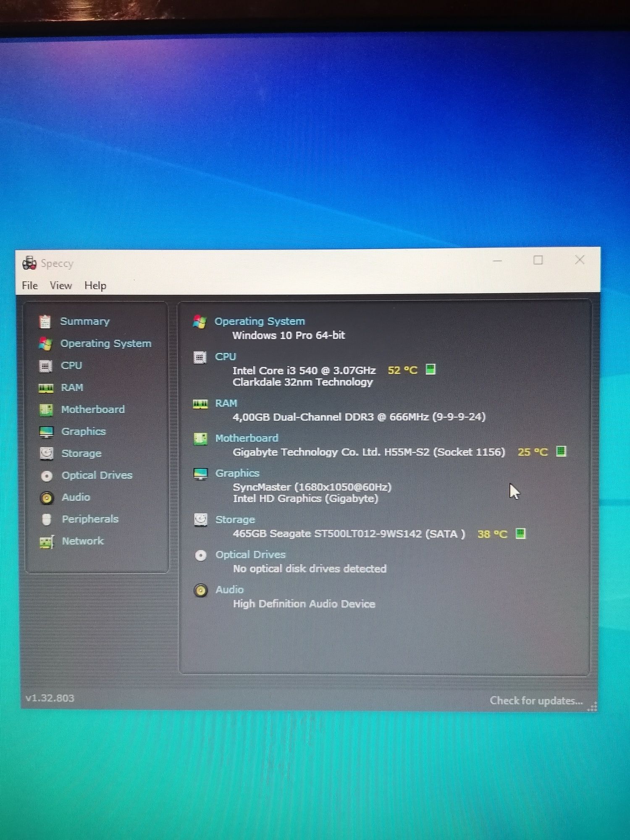Click the green indicator beside 38 °C
630x840 pixels.
[520, 533]
